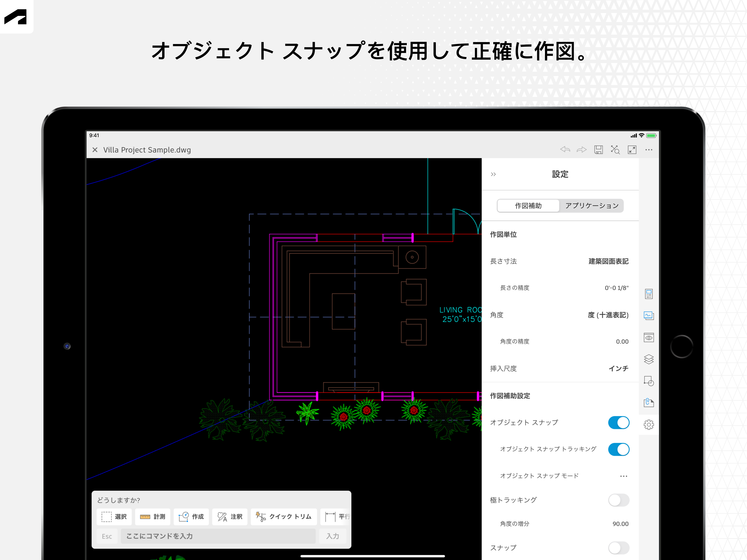Image resolution: width=747 pixels, height=560 pixels.
Task: Open the 挿入尺度 インチ unit selector
Action: point(618,369)
